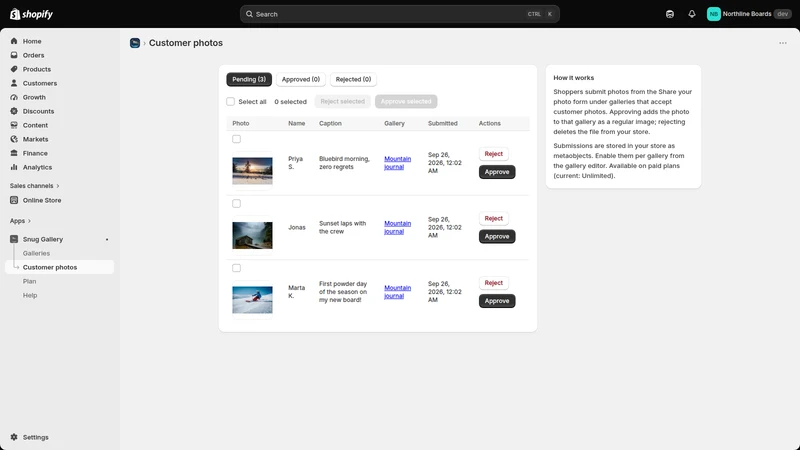Screen dimensions: 800x450
Task: Click the Reject selected button
Action: click(342, 102)
